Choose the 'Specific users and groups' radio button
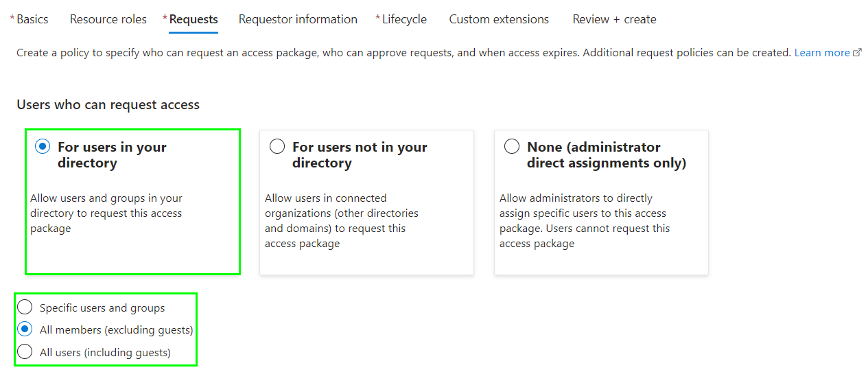The height and width of the screenshot is (372, 868). tap(25, 307)
